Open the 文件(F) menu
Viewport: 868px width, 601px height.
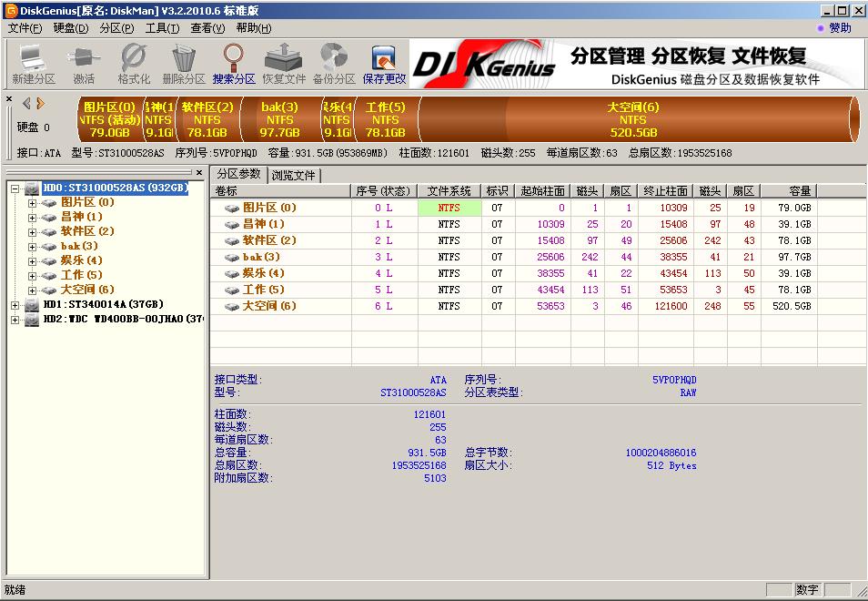25,28
